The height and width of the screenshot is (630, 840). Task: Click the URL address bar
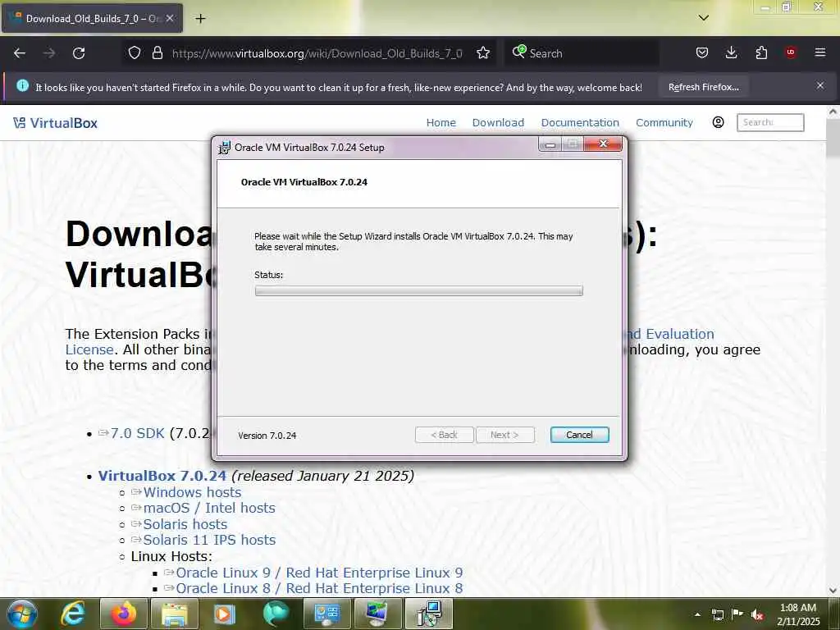[317, 53]
